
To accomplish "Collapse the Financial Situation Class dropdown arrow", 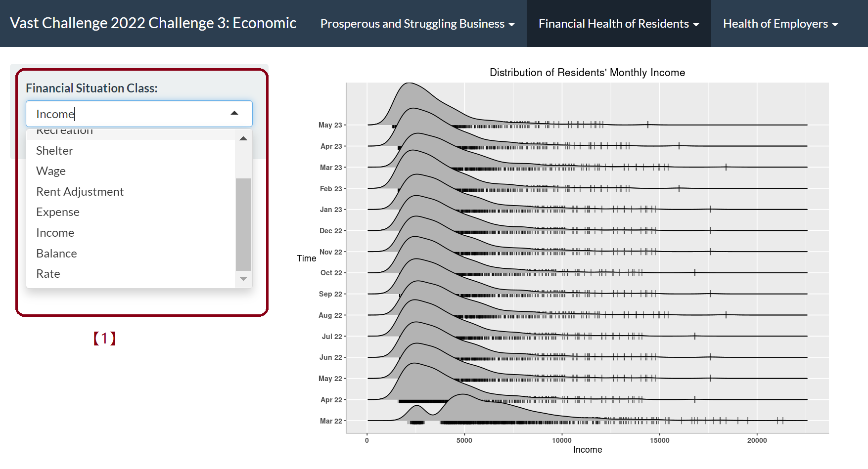I will [234, 114].
